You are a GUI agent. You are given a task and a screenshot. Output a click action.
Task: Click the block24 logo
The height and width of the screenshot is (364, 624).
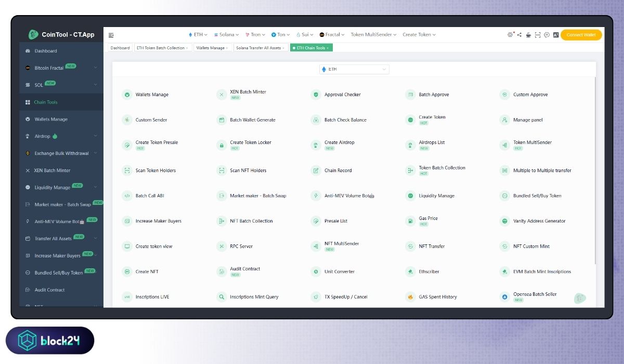(x=50, y=341)
